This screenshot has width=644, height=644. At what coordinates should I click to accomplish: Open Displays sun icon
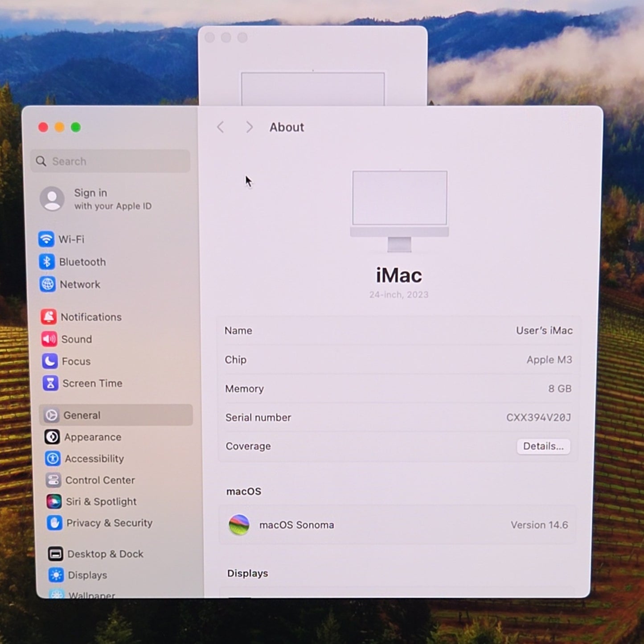[x=56, y=575]
